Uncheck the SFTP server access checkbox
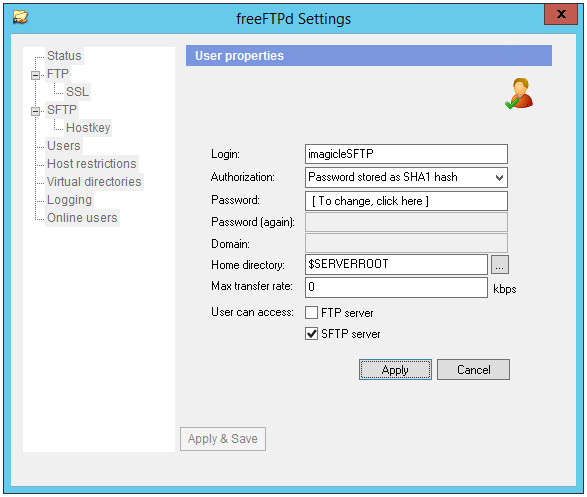Image resolution: width=587 pixels, height=497 pixels. (x=311, y=333)
